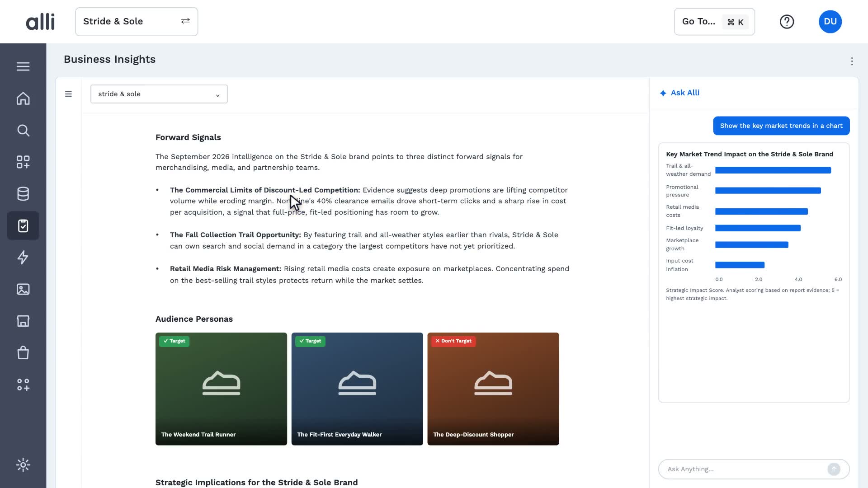The image size is (868, 488).
Task: Click the alli logo
Action: point(40,22)
